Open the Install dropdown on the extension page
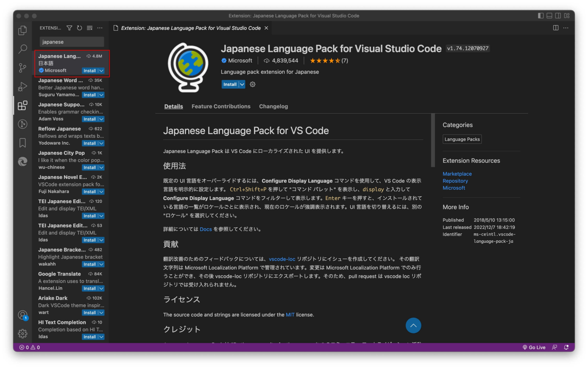Viewport: 588px width, 368px height. pyautogui.click(x=242, y=84)
